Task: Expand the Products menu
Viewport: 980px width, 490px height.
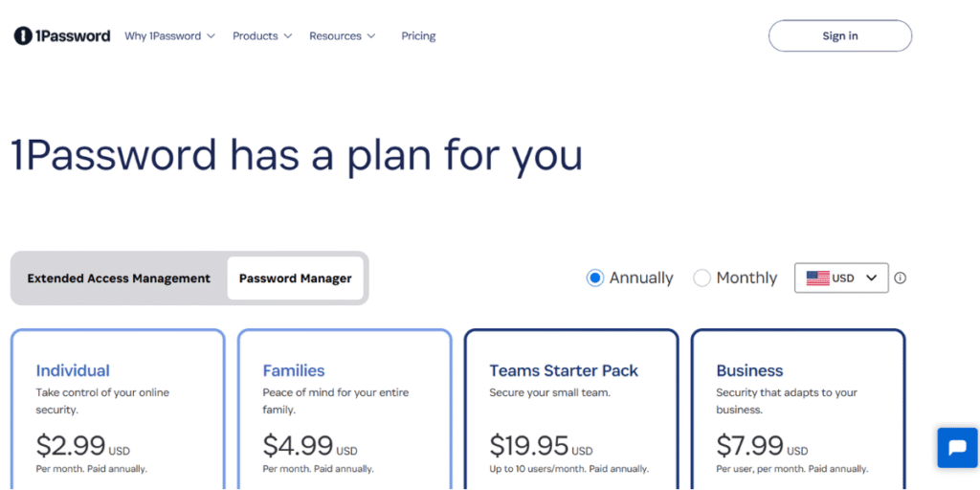Action: tap(261, 36)
